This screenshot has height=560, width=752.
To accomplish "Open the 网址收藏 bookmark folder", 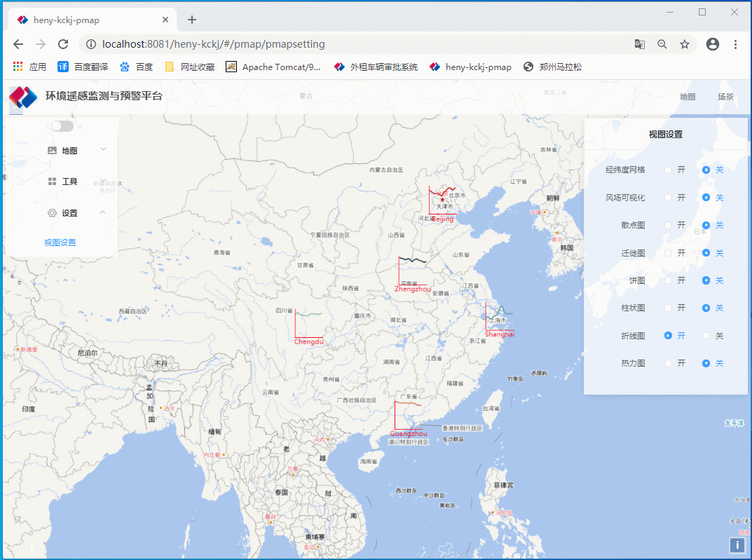I will pos(189,67).
